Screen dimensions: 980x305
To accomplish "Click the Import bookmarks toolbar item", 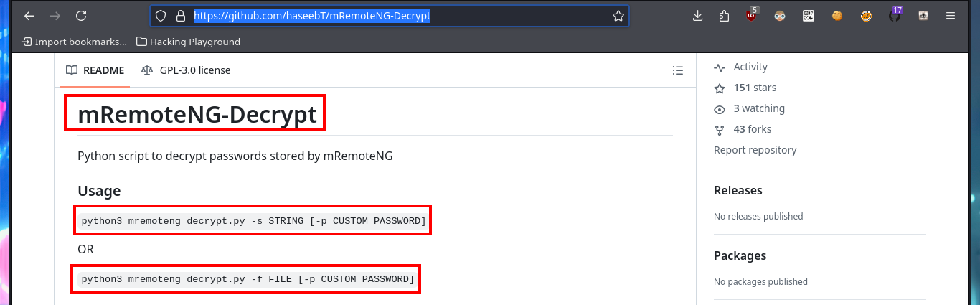I will [x=74, y=42].
